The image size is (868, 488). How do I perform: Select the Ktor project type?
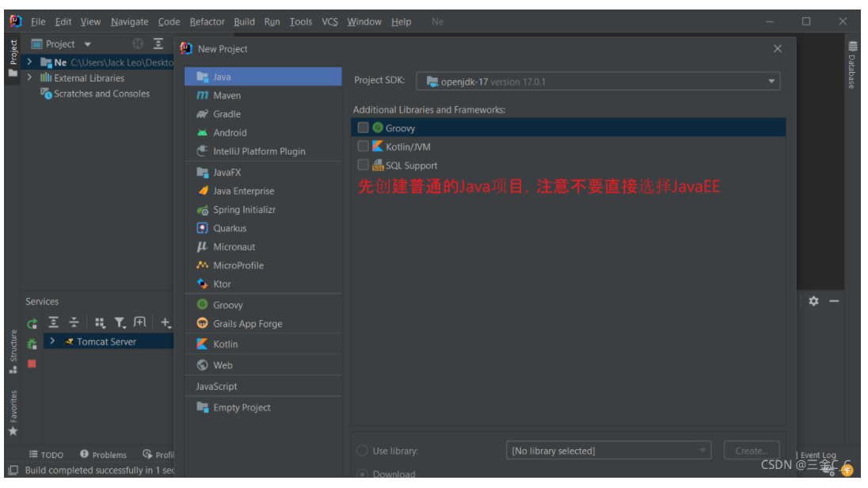(x=263, y=284)
